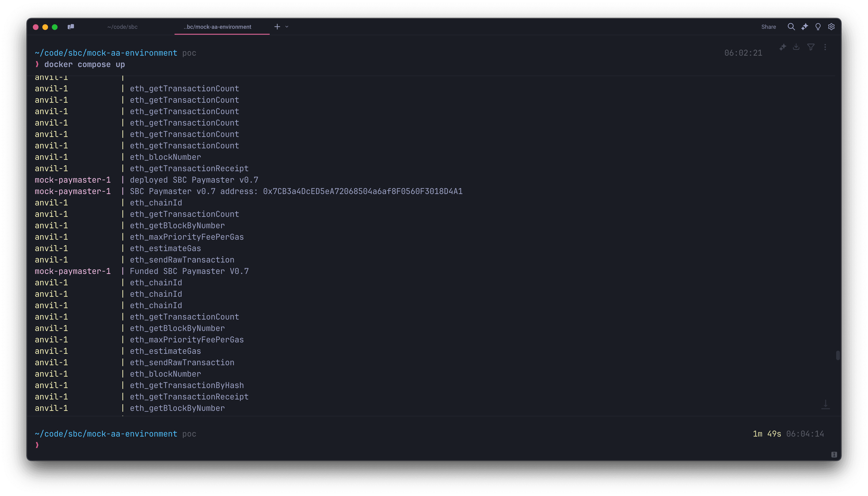Viewport: 868px width, 496px height.
Task: Toggle the tabs panel icon near window controls
Action: pos(71,27)
